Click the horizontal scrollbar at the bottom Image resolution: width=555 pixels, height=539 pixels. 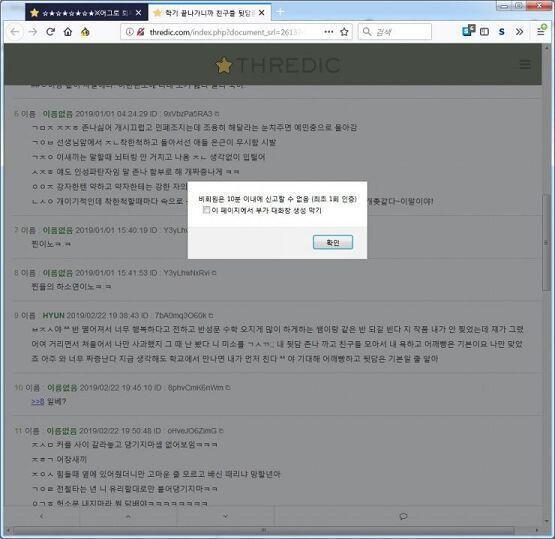pyautogui.click(x=264, y=530)
